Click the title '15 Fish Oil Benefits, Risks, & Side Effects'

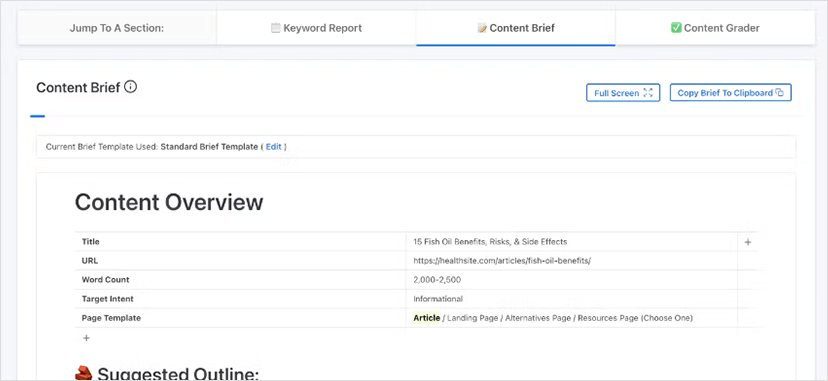[x=490, y=242]
